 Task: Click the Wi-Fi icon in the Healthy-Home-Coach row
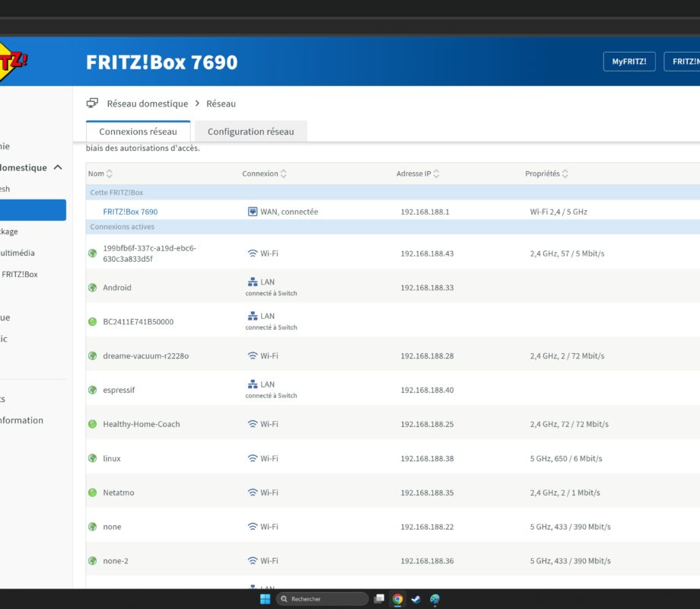(x=253, y=424)
